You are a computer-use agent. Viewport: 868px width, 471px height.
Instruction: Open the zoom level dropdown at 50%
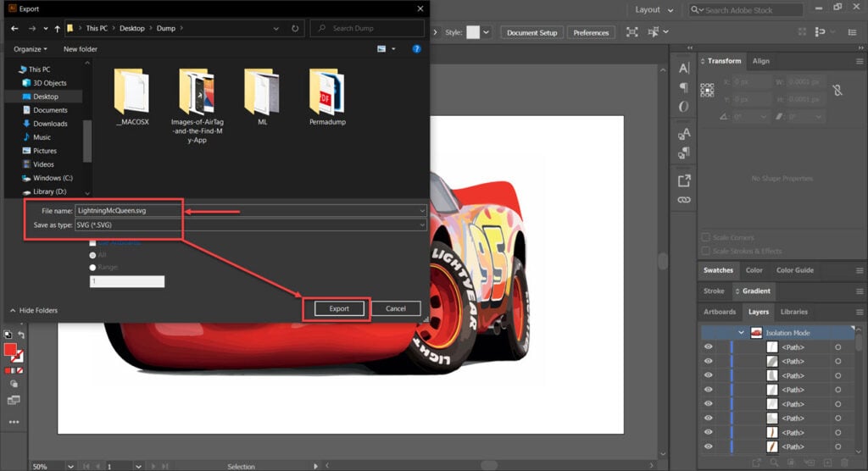(70, 467)
